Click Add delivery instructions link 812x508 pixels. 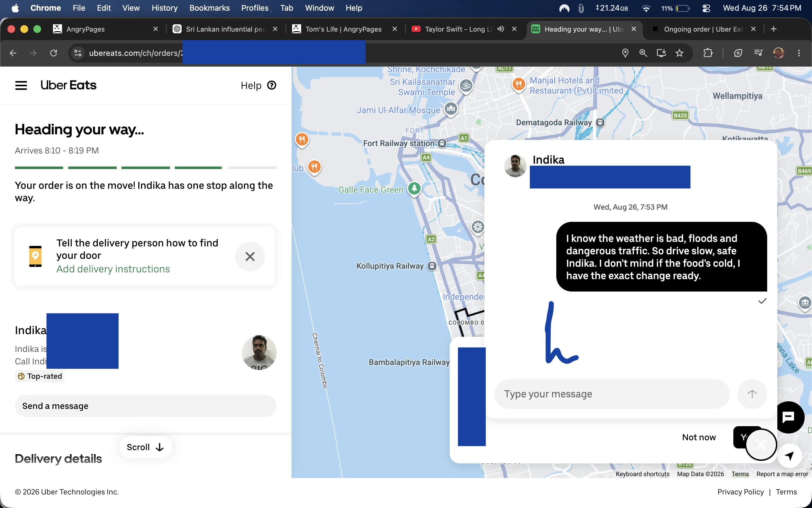tap(113, 269)
